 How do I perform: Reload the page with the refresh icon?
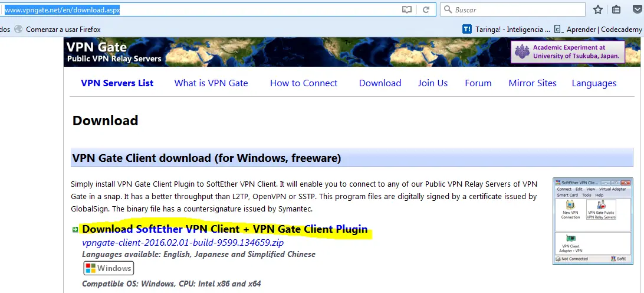426,9
